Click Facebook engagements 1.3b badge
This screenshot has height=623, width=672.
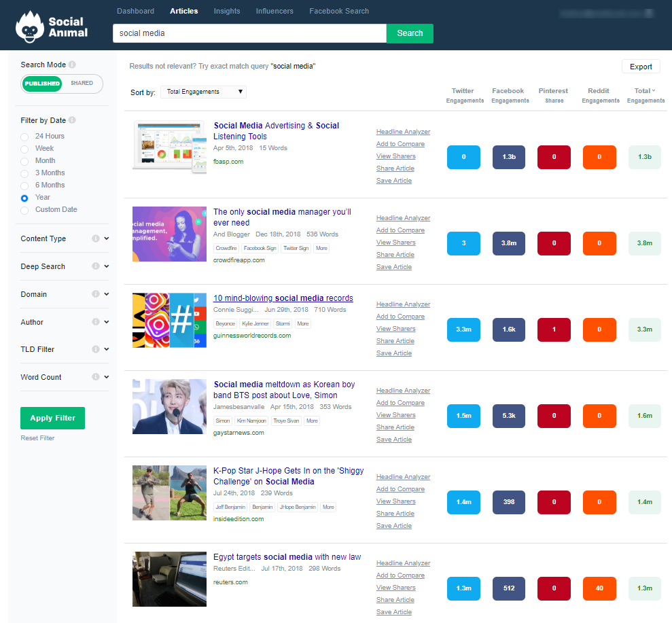[x=509, y=157]
